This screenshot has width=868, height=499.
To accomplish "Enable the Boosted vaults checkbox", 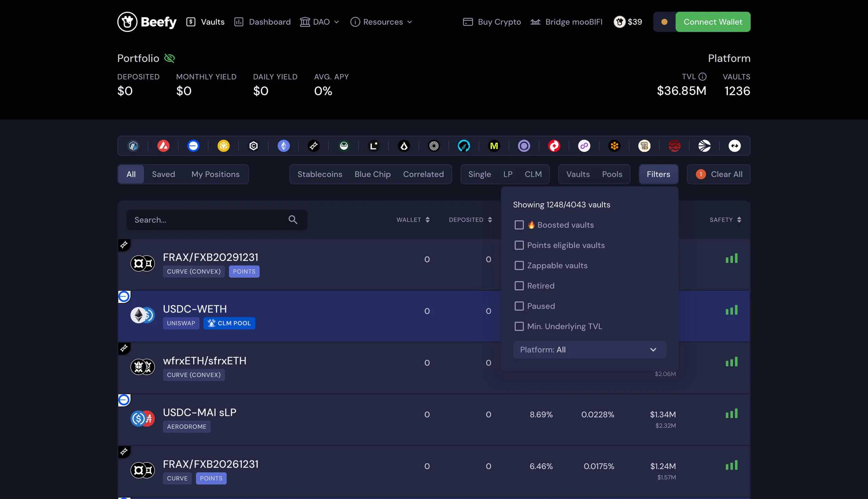I will point(519,225).
